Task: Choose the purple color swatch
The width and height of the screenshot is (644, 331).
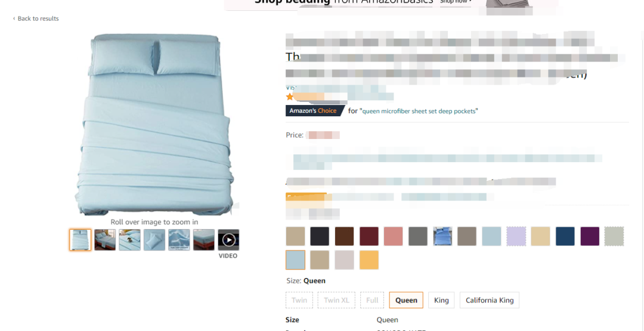Action: pyautogui.click(x=590, y=236)
